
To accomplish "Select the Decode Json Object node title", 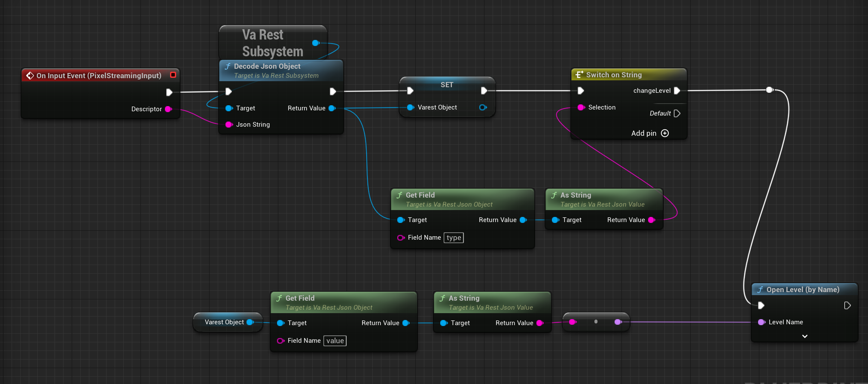I will pos(267,66).
